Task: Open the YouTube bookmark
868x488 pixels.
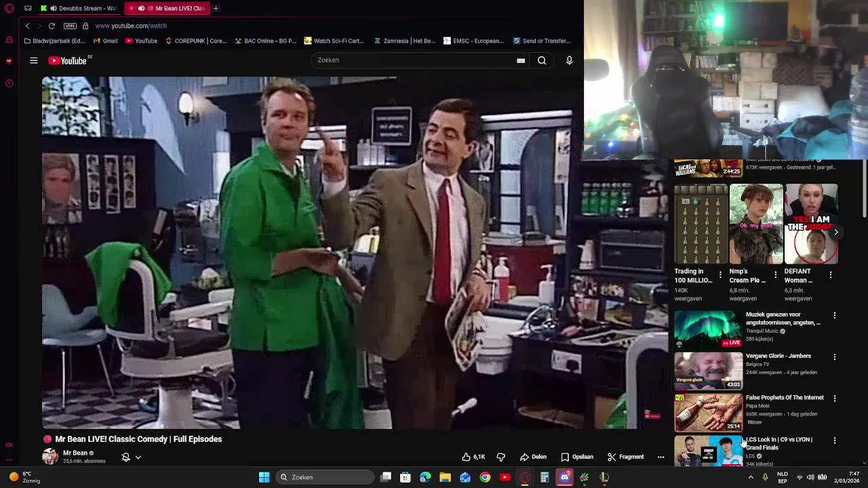Action: [x=141, y=41]
